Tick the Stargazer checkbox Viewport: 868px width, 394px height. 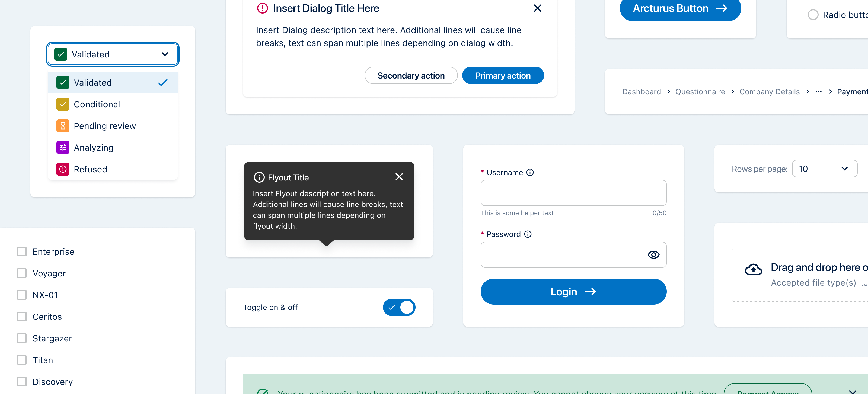pyautogui.click(x=22, y=338)
